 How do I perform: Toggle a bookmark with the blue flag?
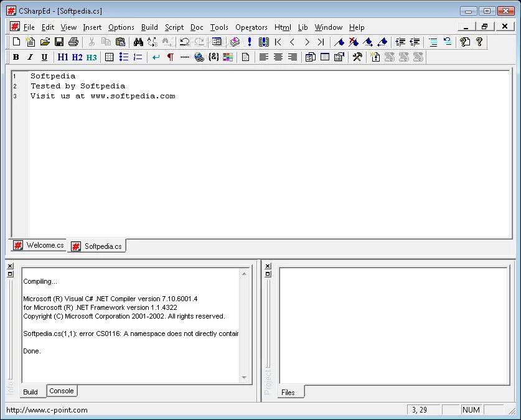click(x=339, y=42)
